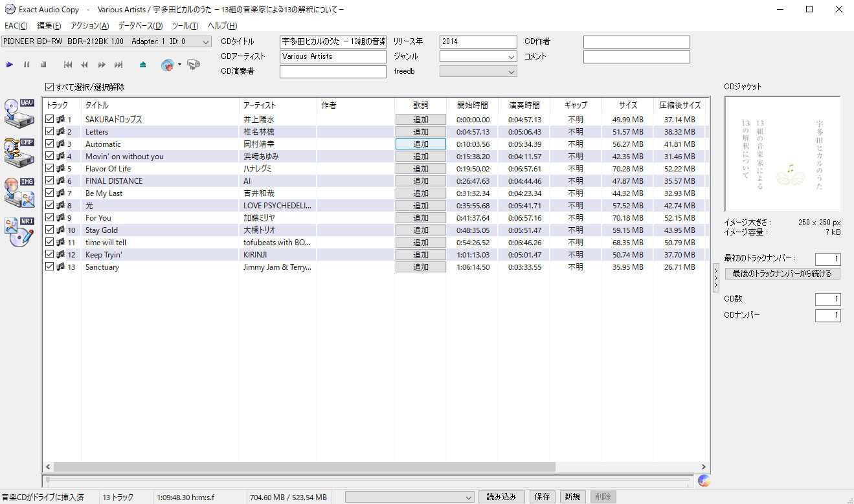Click the CMP compressed copy icon
The image size is (854, 504).
coord(19,153)
